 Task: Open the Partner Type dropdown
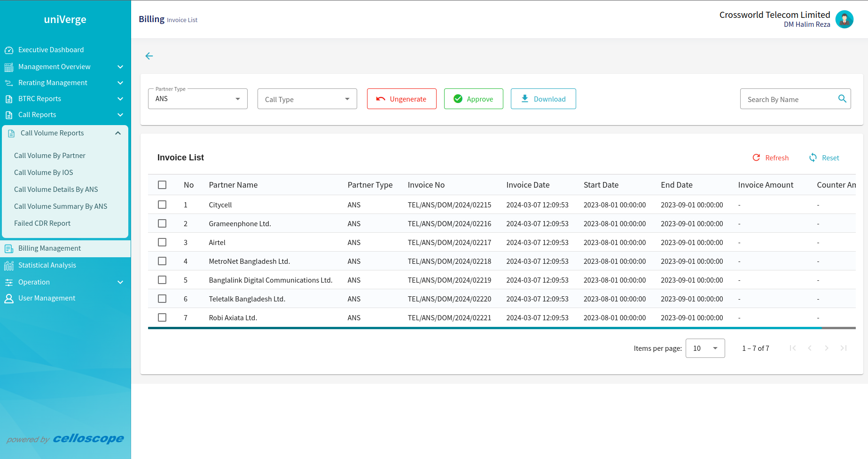click(198, 99)
